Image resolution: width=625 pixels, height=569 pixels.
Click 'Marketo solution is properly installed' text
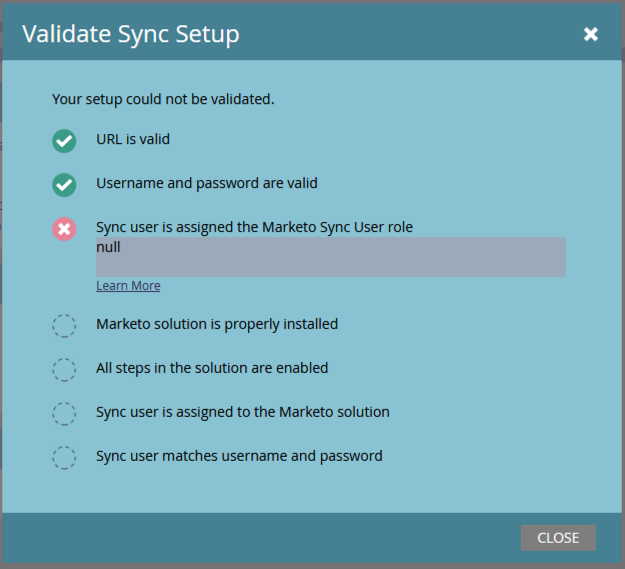[x=217, y=324]
